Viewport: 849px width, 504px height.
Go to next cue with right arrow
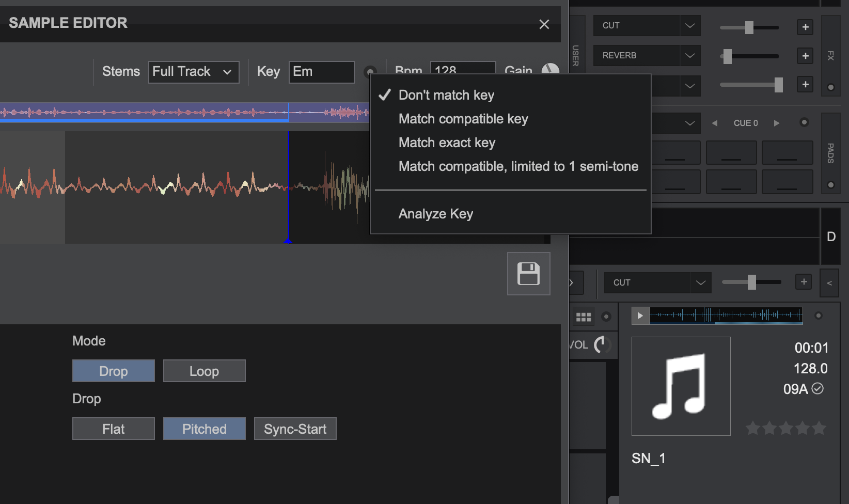(776, 123)
